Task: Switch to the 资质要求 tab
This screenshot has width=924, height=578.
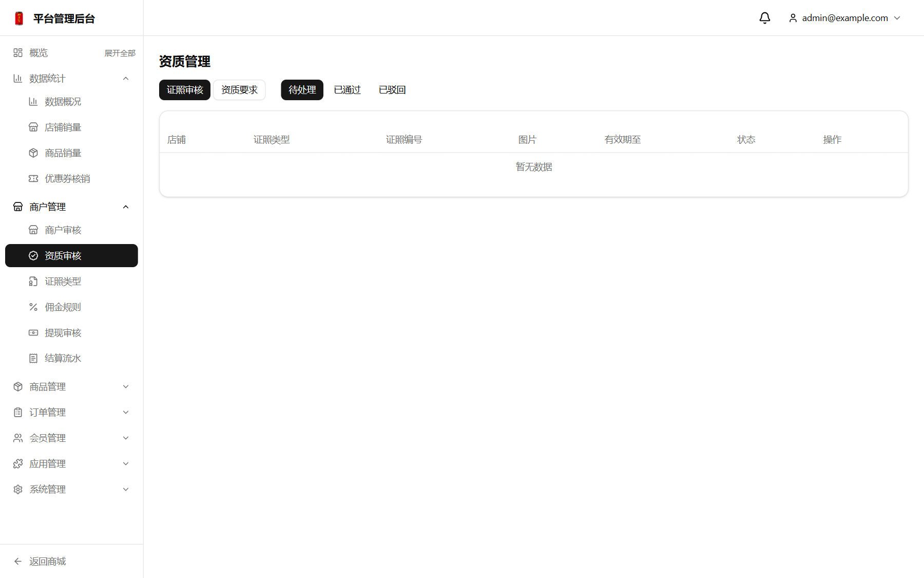Action: click(x=239, y=90)
